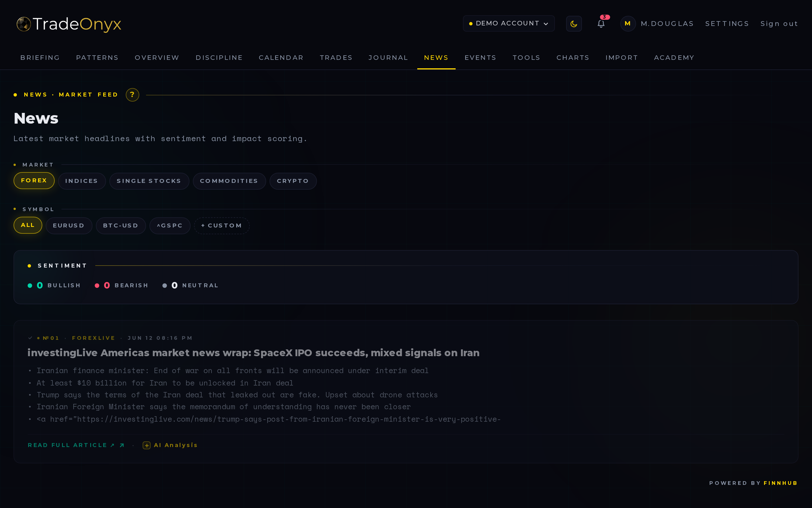The width and height of the screenshot is (812, 508).
Task: Open the investingLive Americas headline
Action: (x=253, y=353)
